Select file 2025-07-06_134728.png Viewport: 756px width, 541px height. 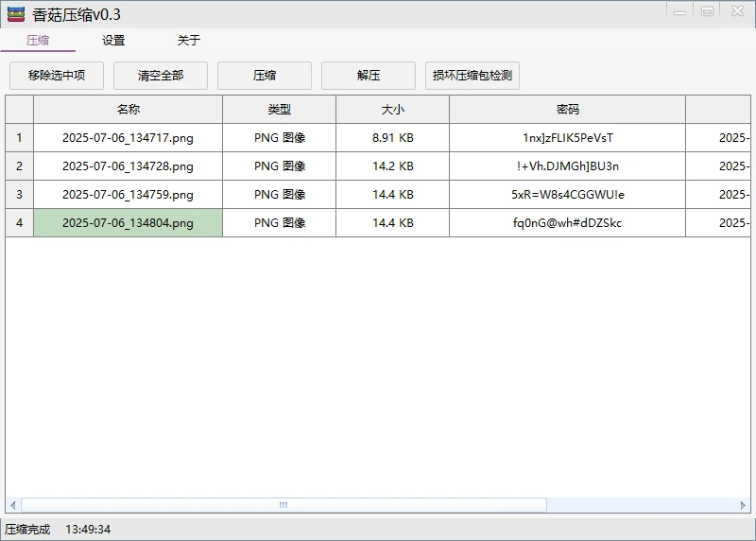pyautogui.click(x=129, y=166)
